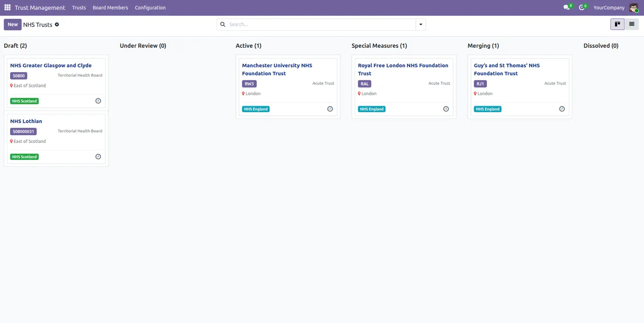The width and height of the screenshot is (644, 323).
Task: Click NHS England tag on Manchester University card
Action: tap(256, 109)
